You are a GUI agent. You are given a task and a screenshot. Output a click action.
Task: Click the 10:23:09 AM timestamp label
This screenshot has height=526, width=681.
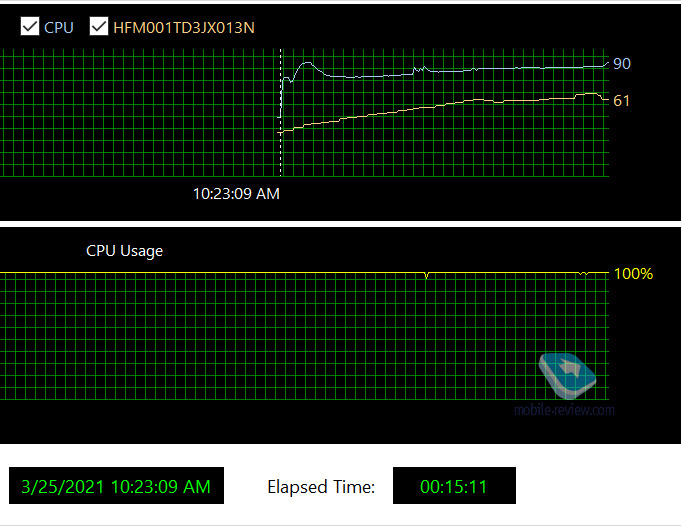coord(236,194)
